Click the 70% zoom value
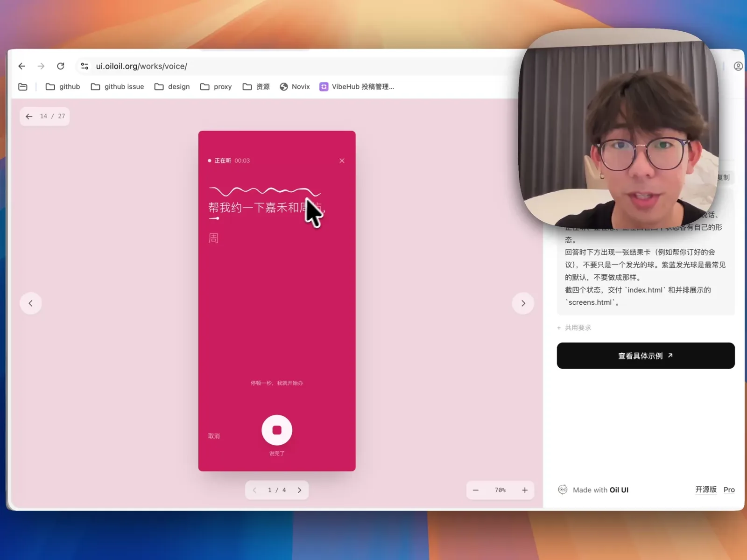Image resolution: width=747 pixels, height=560 pixels. tap(500, 490)
